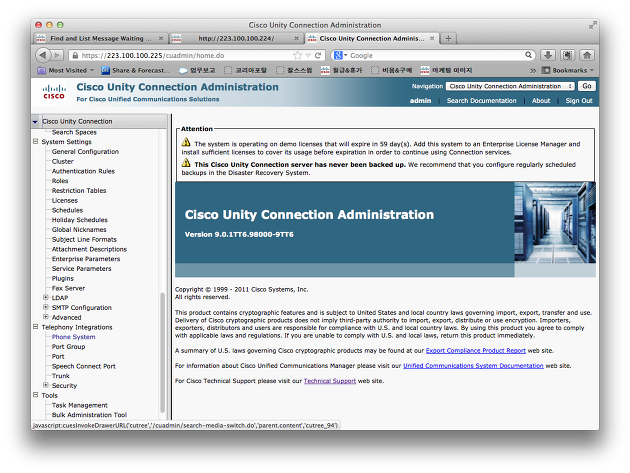630x473 pixels.
Task: Click the reload page icon
Action: point(318,55)
